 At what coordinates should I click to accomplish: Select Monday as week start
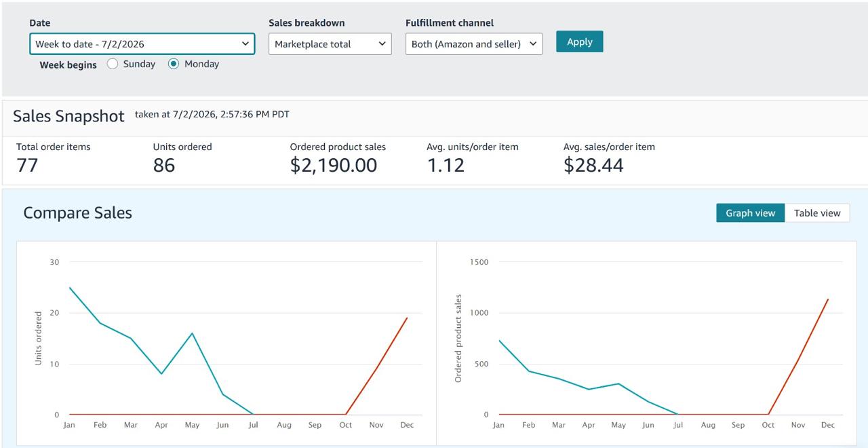pos(174,64)
